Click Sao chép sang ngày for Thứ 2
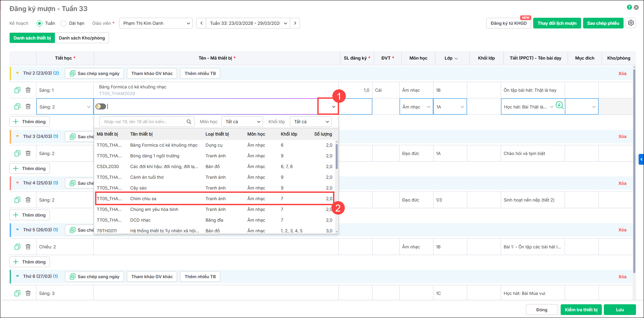The width and height of the screenshot is (644, 318). click(x=94, y=73)
